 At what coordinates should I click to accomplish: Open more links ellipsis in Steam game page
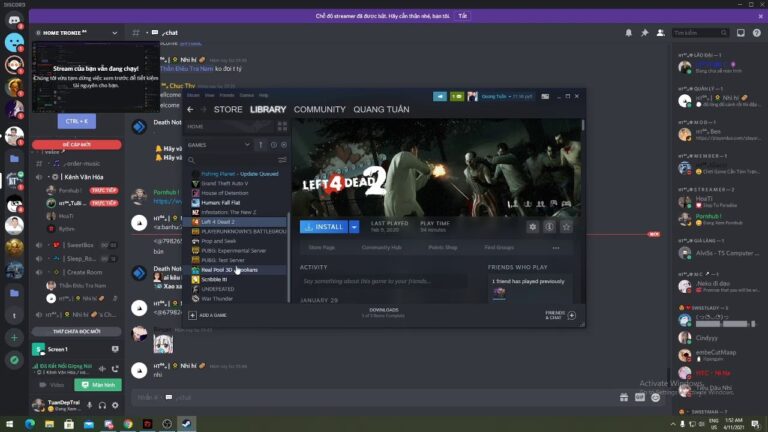(555, 248)
